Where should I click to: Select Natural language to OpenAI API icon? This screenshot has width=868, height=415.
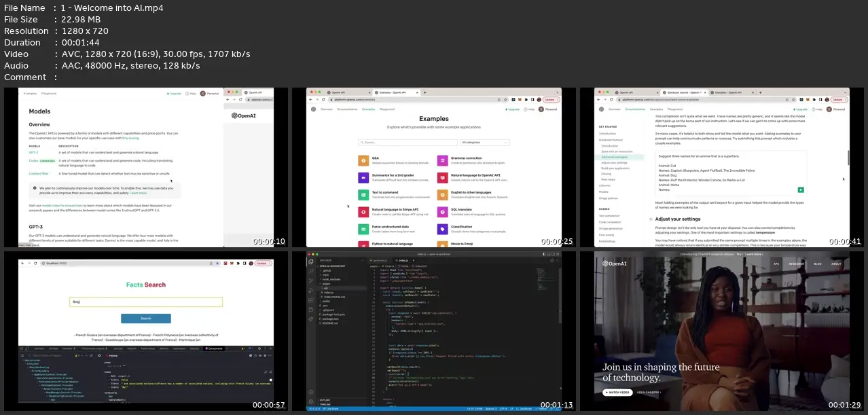[x=442, y=178]
